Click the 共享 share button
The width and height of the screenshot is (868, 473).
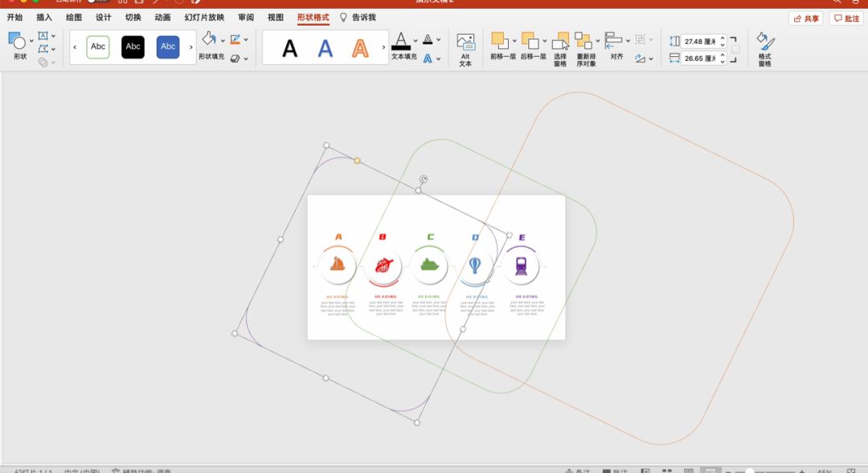click(805, 18)
